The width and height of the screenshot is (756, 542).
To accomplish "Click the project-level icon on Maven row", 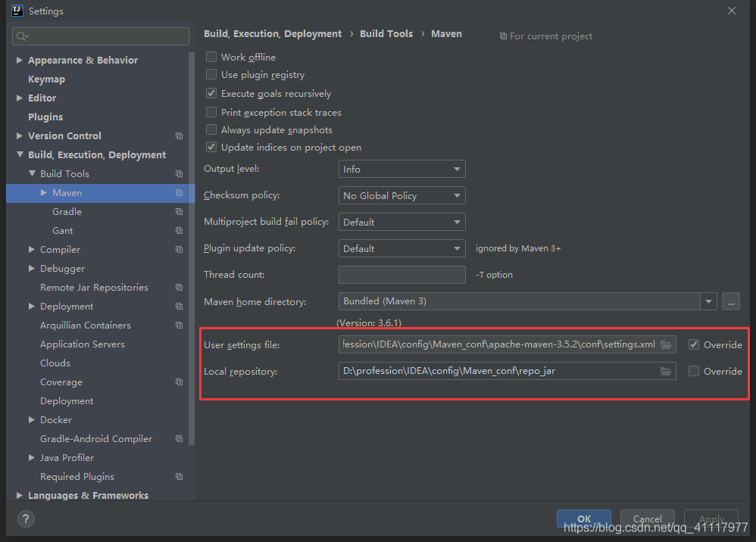I will click(179, 193).
